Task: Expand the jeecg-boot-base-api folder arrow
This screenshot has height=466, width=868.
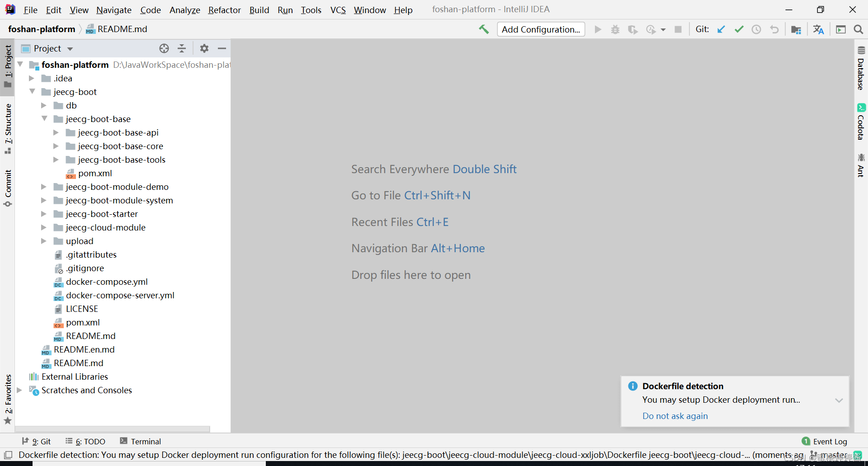Action: coord(56,132)
